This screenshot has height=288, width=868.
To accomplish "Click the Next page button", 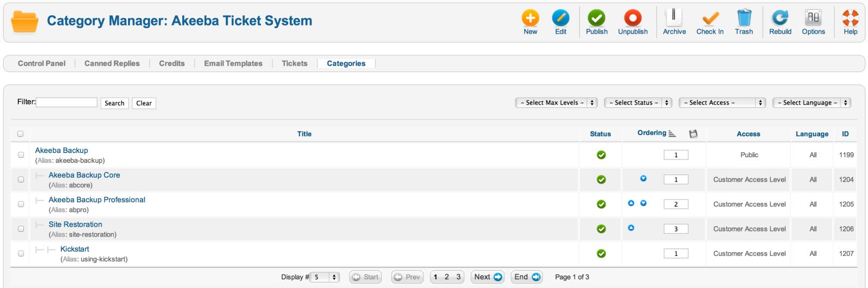I will coord(488,277).
